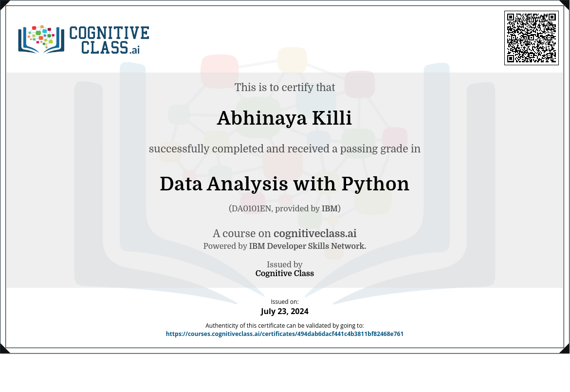Viewport: 570px width, 392px height.
Task: Click the line "A course on cognitiveclass.ai"
Action: click(x=285, y=233)
